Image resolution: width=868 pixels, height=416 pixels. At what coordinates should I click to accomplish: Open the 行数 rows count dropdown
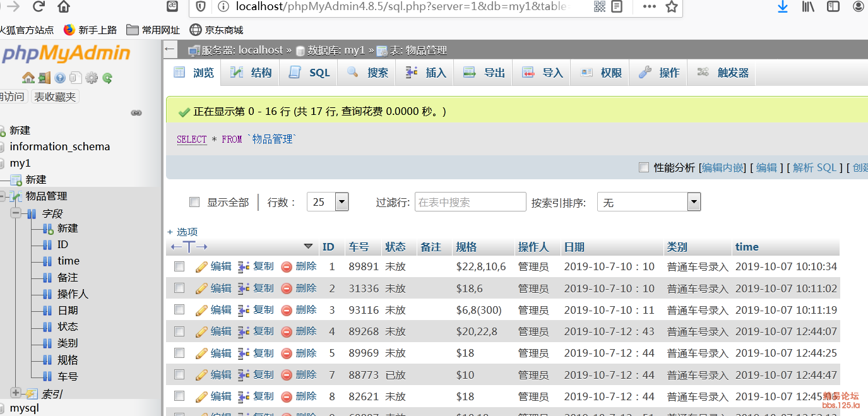pos(328,202)
